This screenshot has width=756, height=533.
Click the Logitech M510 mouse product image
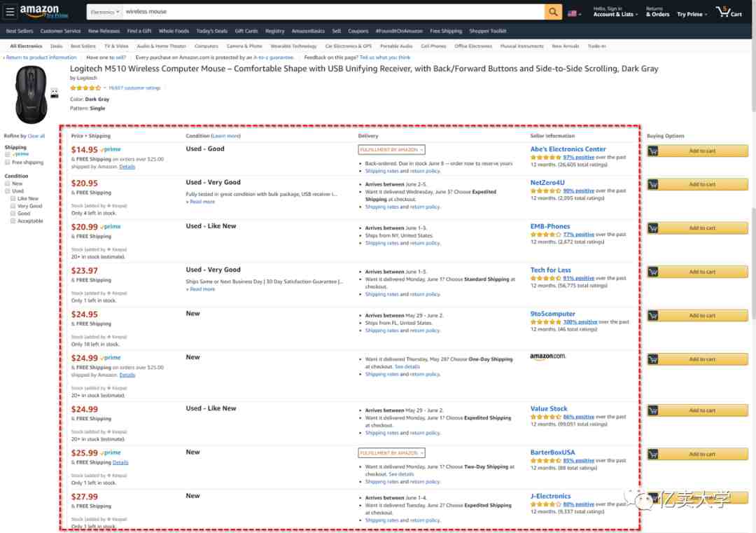pos(31,95)
